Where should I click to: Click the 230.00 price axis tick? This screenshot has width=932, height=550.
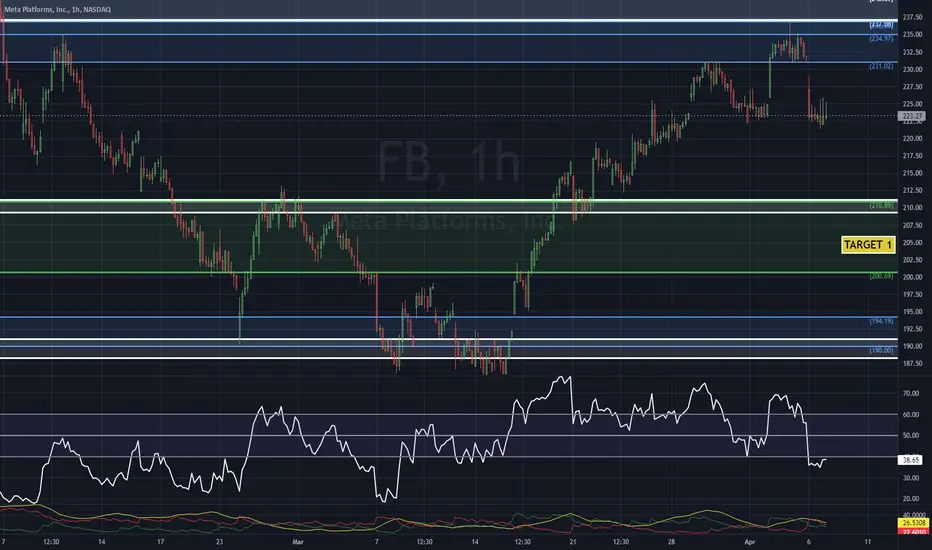pyautogui.click(x=912, y=70)
